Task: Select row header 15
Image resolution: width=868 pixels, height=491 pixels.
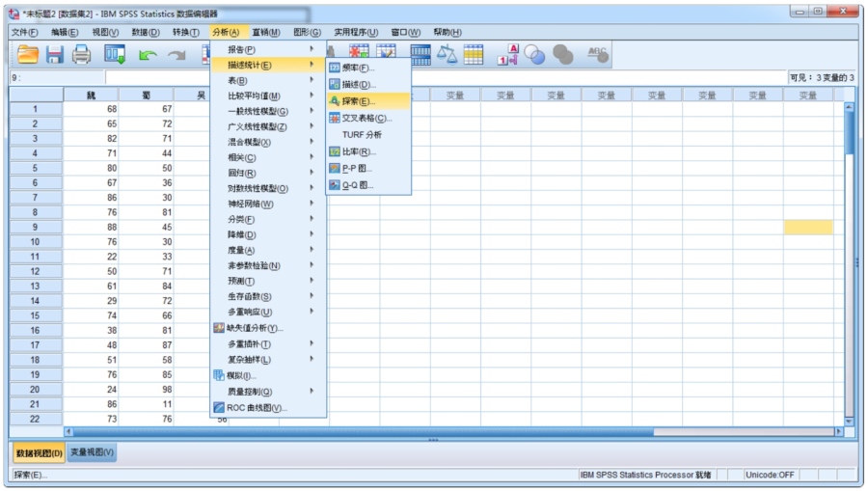Action: tap(35, 315)
